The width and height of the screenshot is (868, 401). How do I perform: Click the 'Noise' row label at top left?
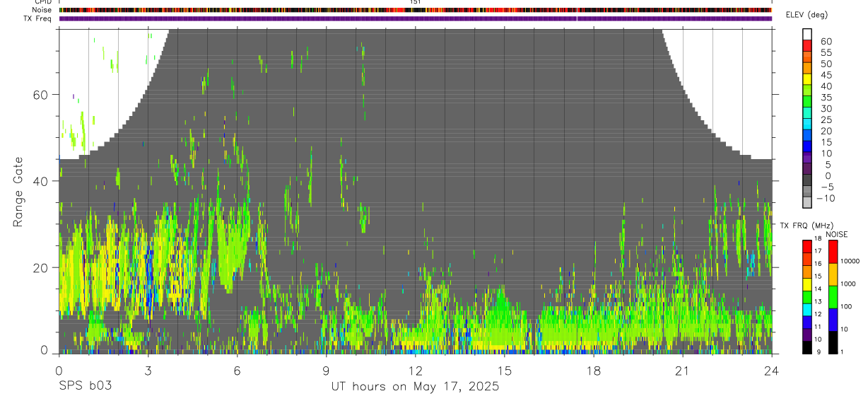point(42,10)
